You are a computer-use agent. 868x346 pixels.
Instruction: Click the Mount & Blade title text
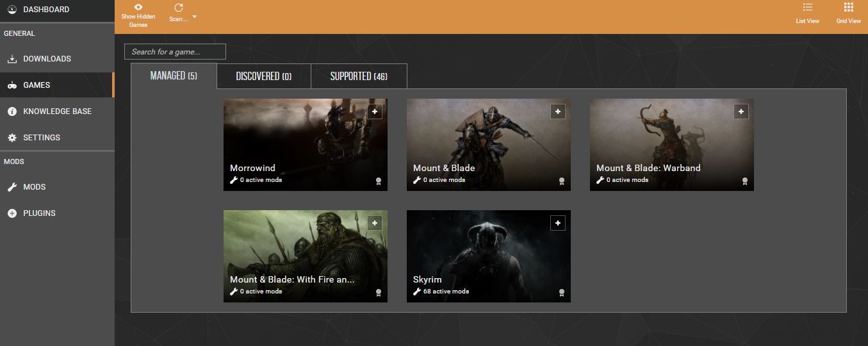[444, 168]
